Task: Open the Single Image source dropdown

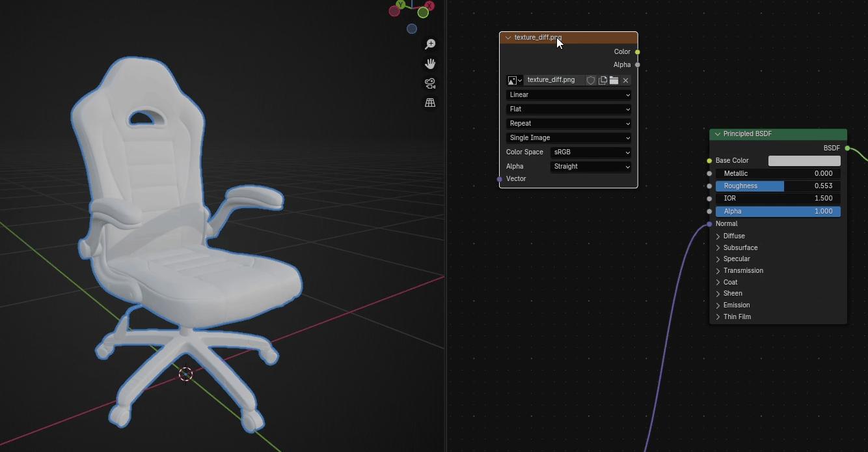Action: (x=569, y=138)
